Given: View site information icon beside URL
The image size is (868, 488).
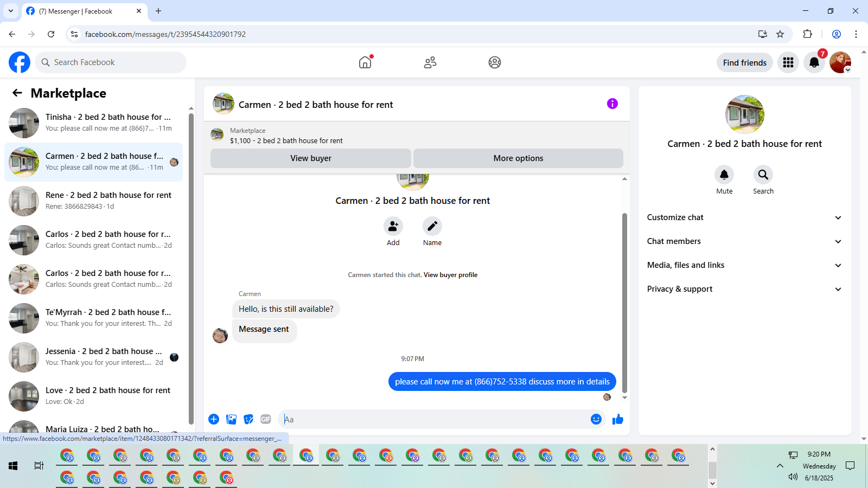Looking at the screenshot, I should [x=74, y=34].
